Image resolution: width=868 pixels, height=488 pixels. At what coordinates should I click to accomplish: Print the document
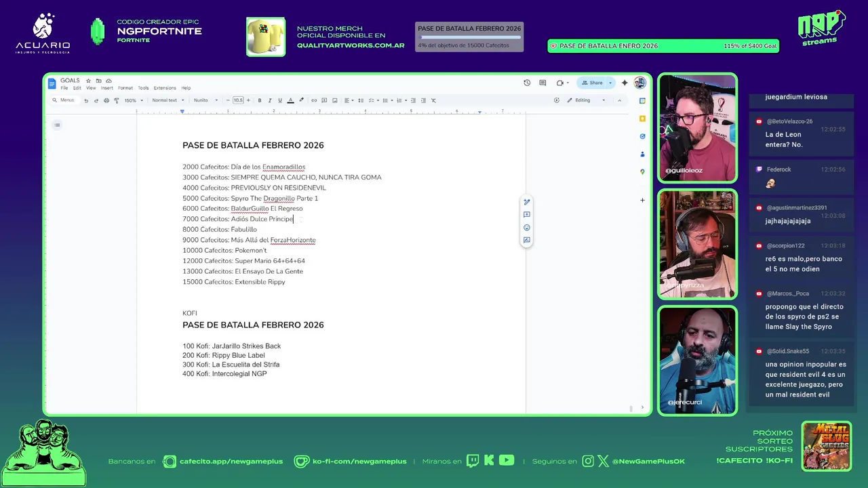pyautogui.click(x=106, y=100)
